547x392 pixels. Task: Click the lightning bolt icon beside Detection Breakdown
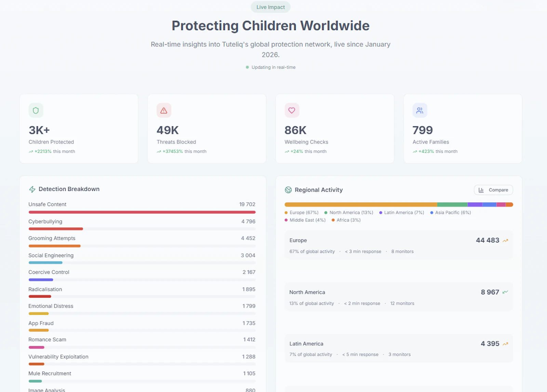click(32, 189)
